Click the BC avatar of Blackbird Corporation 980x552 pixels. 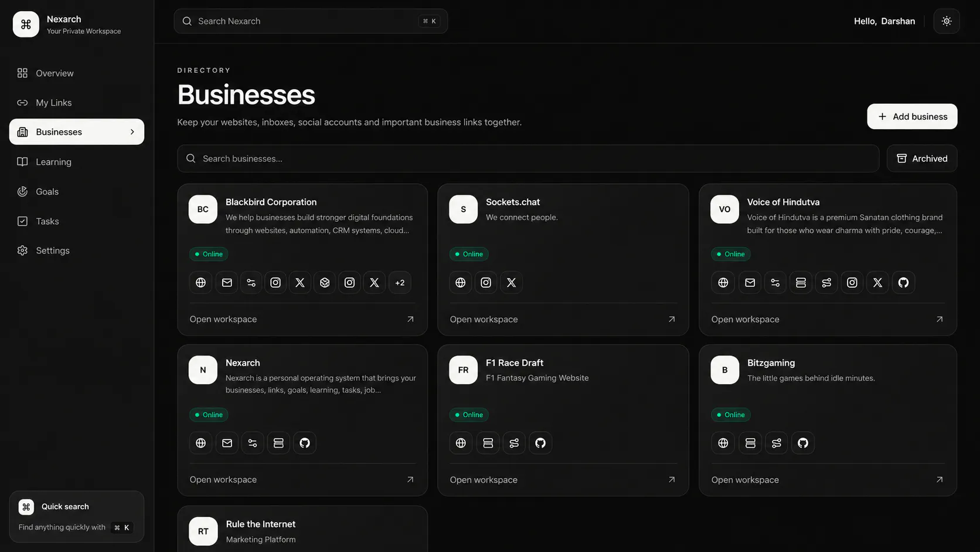(x=203, y=209)
